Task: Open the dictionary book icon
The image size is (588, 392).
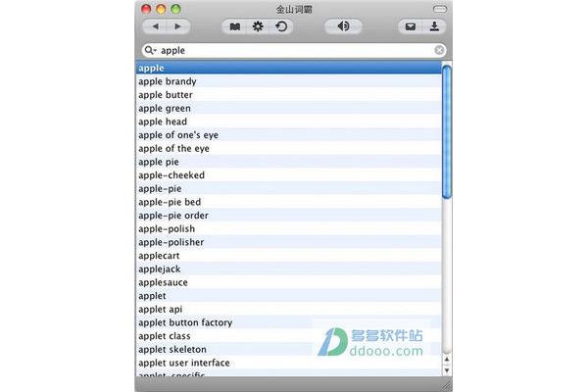Action: pos(235,26)
